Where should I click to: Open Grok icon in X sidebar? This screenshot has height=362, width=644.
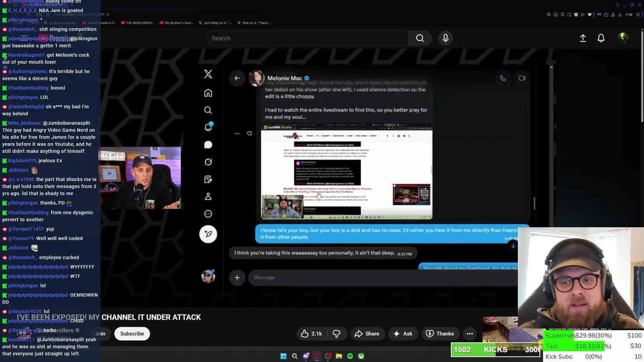(208, 162)
